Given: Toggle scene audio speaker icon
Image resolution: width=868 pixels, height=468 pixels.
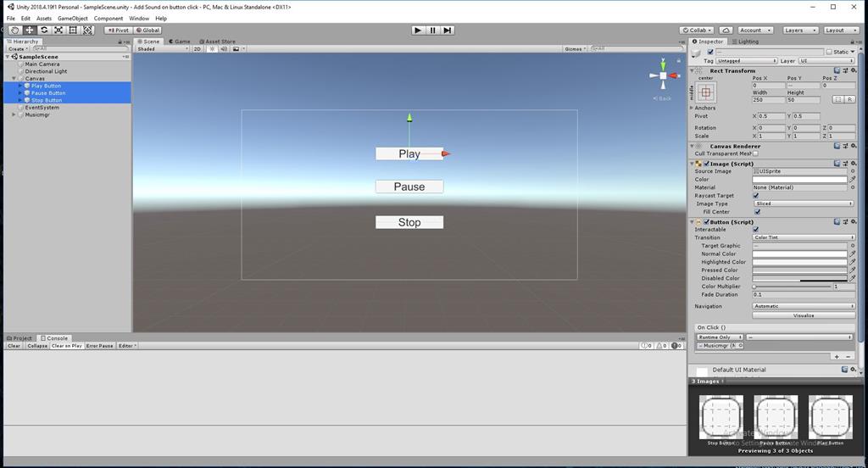Looking at the screenshot, I should 224,48.
